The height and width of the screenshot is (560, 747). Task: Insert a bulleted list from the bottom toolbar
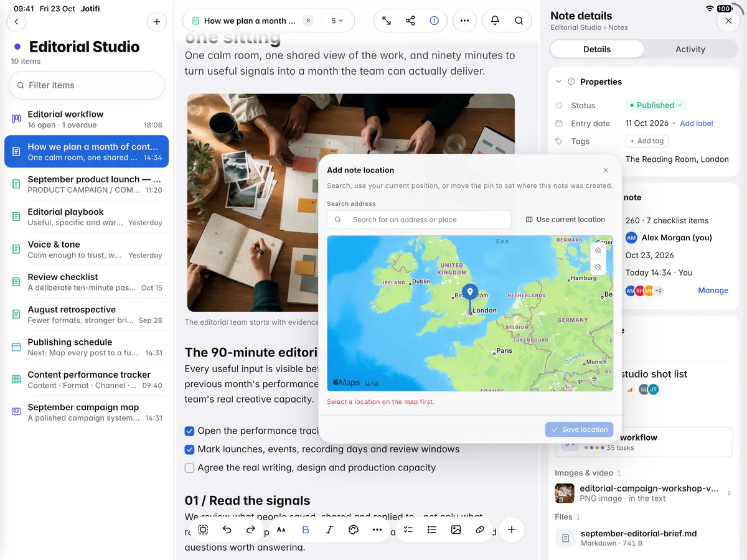pos(432,530)
